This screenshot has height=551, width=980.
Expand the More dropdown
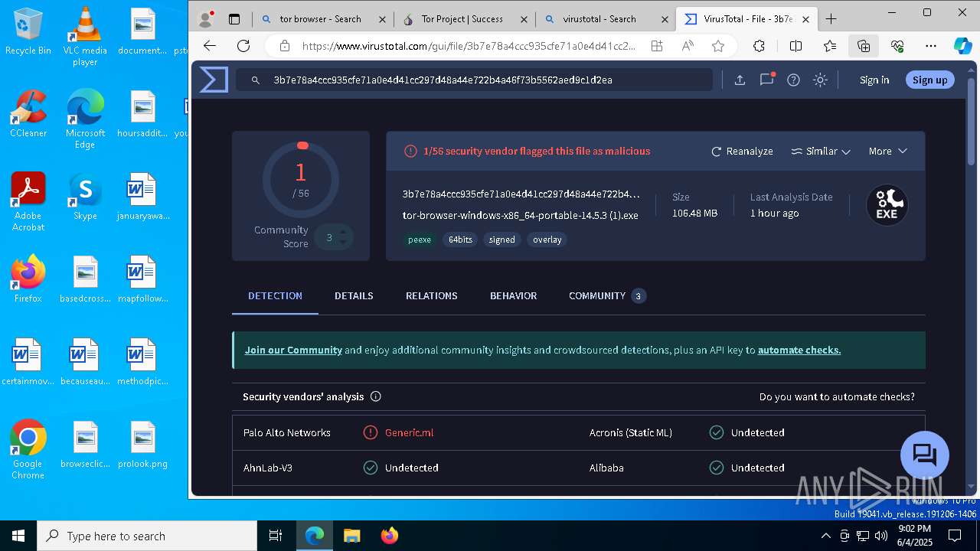click(887, 152)
